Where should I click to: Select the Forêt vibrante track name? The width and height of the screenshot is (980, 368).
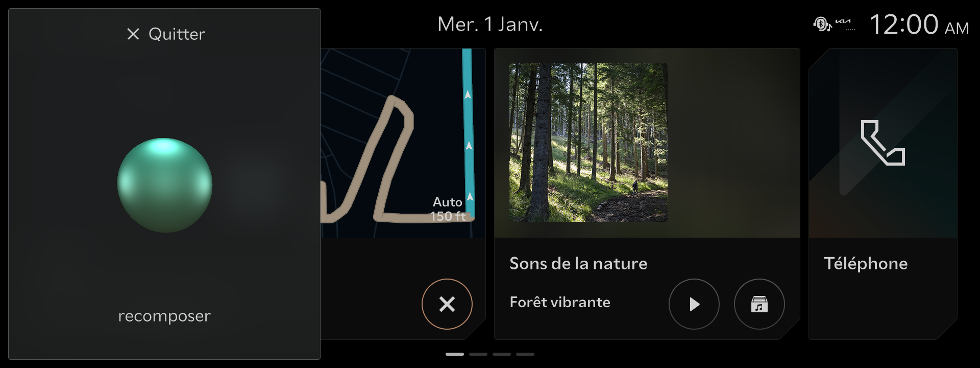[560, 302]
